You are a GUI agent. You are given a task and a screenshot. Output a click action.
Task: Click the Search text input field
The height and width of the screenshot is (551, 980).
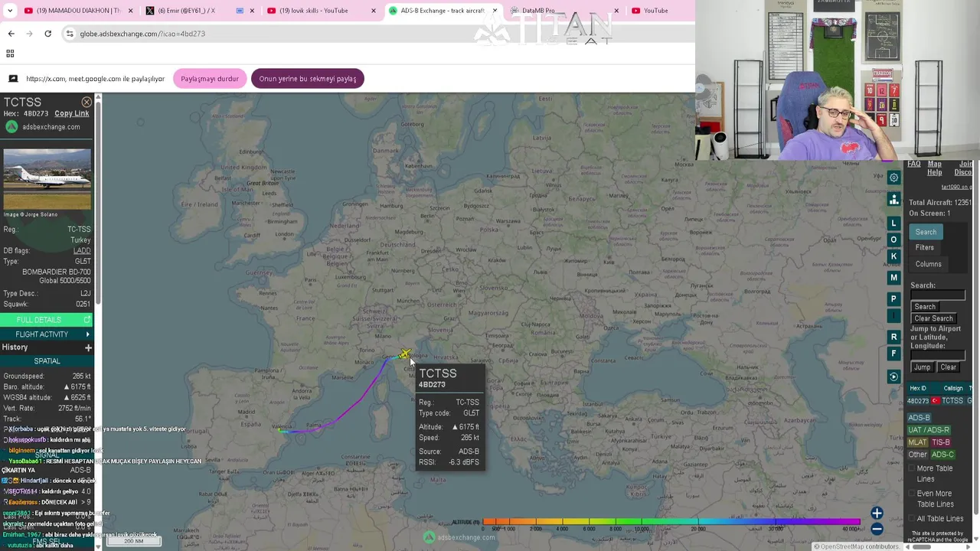tap(938, 295)
